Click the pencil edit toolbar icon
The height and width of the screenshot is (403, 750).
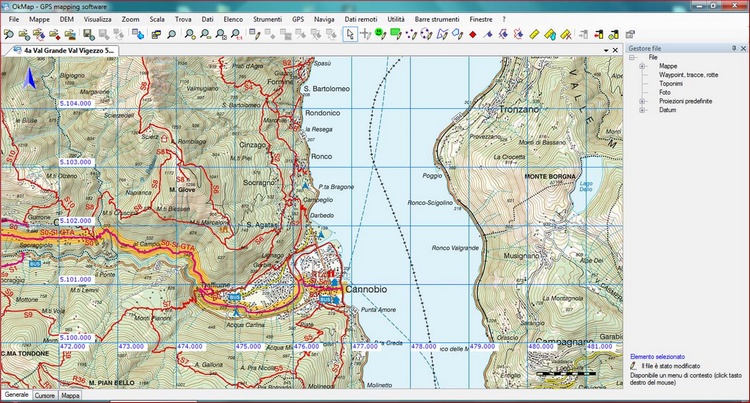tap(256, 34)
